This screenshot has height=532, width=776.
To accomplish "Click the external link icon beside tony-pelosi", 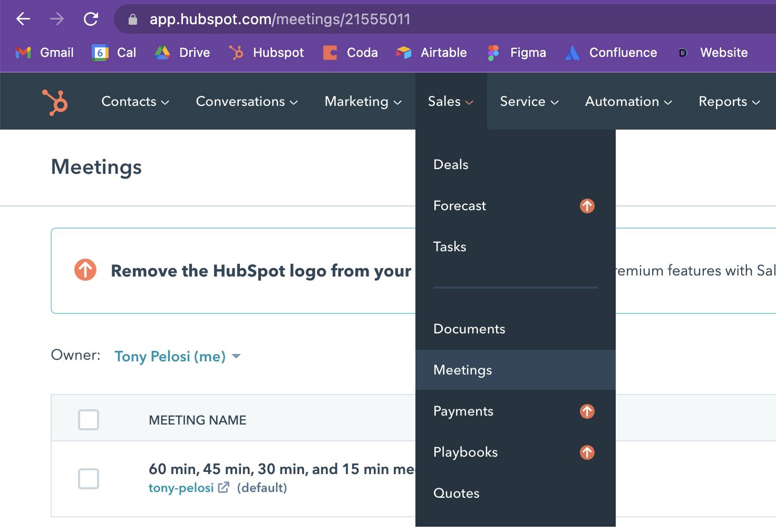I will click(224, 487).
